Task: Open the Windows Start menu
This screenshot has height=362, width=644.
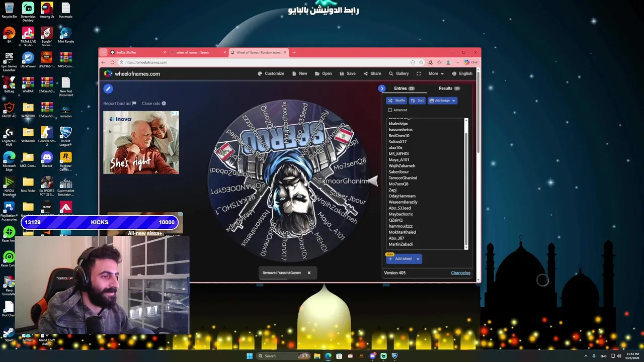Action: tap(250, 356)
